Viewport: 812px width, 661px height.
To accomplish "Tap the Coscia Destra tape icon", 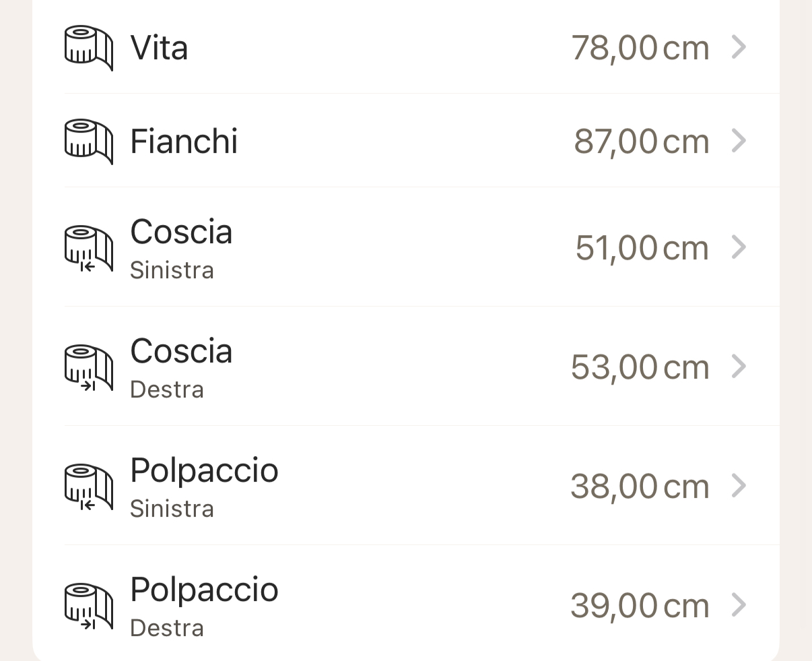I will [88, 367].
